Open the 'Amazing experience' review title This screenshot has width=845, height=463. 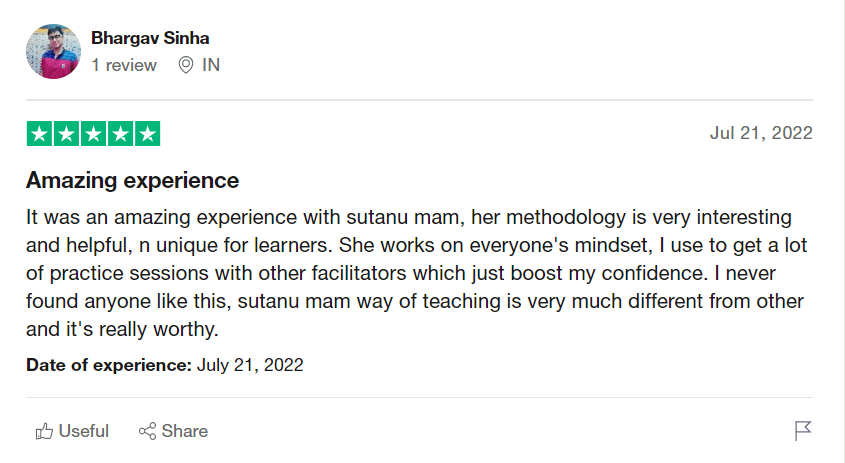(132, 181)
